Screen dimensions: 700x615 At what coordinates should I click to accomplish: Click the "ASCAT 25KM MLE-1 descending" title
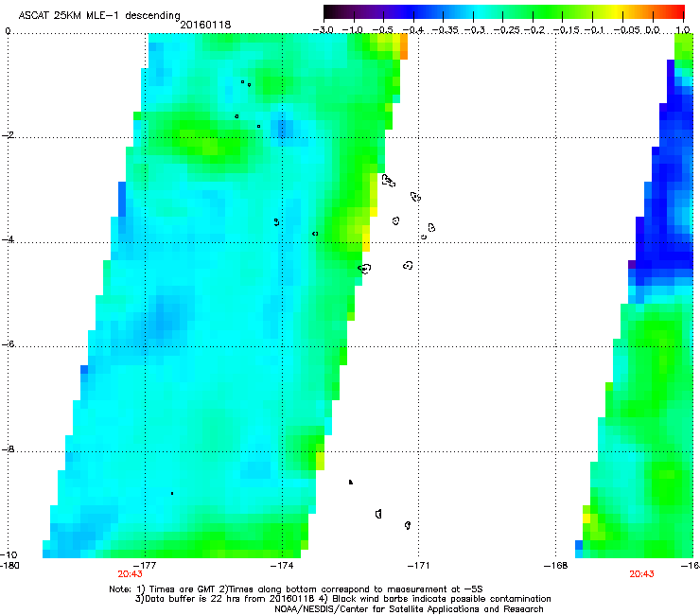[99, 16]
